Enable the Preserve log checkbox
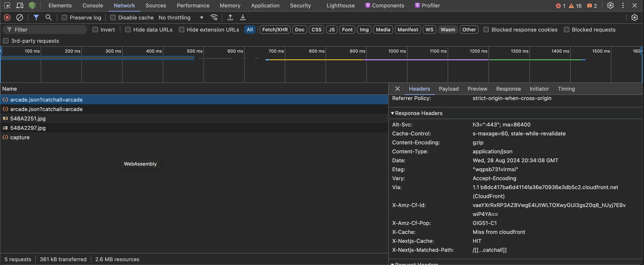Image resolution: width=644 pixels, height=265 pixels. pos(64,17)
